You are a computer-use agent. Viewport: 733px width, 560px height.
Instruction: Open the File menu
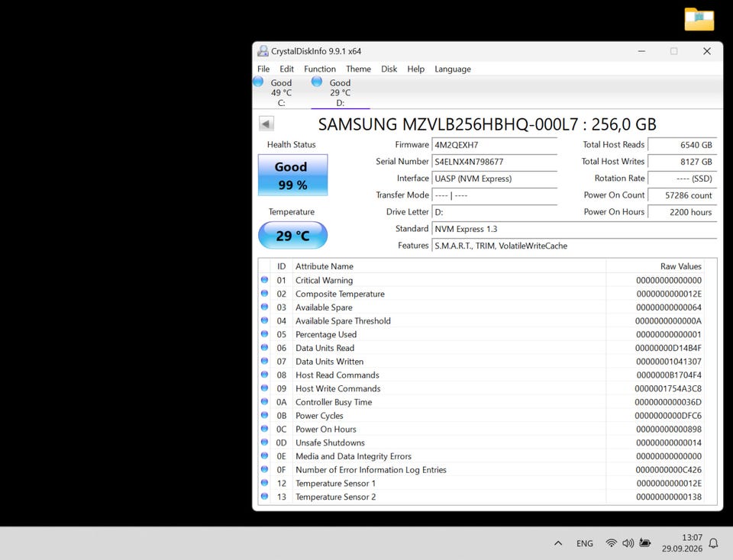click(263, 69)
